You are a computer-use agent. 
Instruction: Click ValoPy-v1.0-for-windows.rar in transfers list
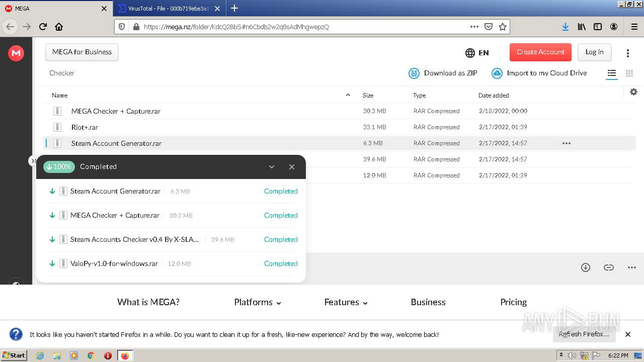[x=114, y=264]
